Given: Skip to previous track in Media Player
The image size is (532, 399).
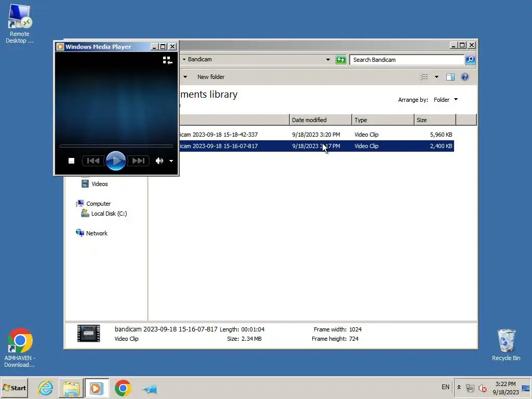Looking at the screenshot, I should [x=94, y=161].
